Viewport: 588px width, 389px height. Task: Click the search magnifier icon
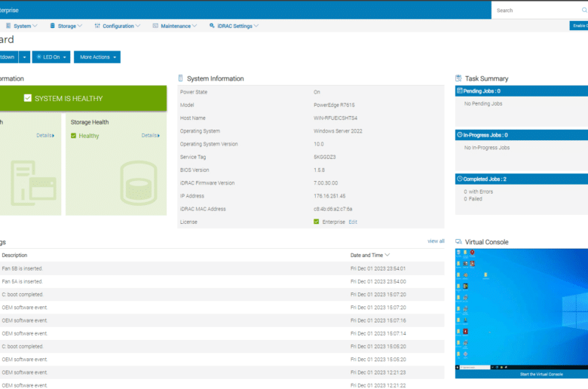point(584,10)
